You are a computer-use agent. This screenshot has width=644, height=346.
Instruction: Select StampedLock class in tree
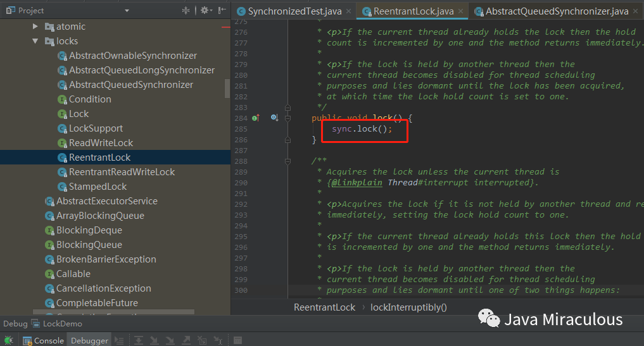click(92, 187)
